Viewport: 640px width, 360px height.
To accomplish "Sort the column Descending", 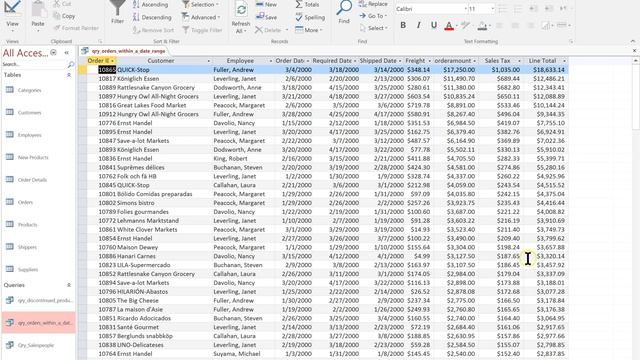I will 152,17.
